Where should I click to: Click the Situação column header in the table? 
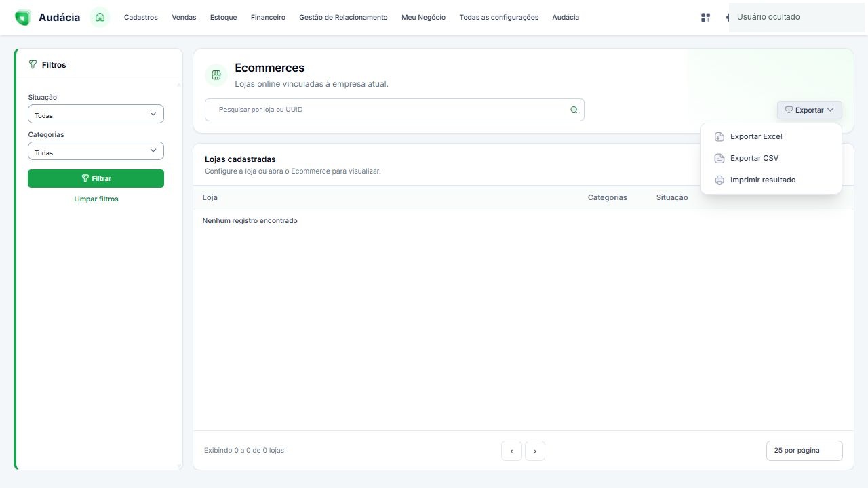click(672, 197)
